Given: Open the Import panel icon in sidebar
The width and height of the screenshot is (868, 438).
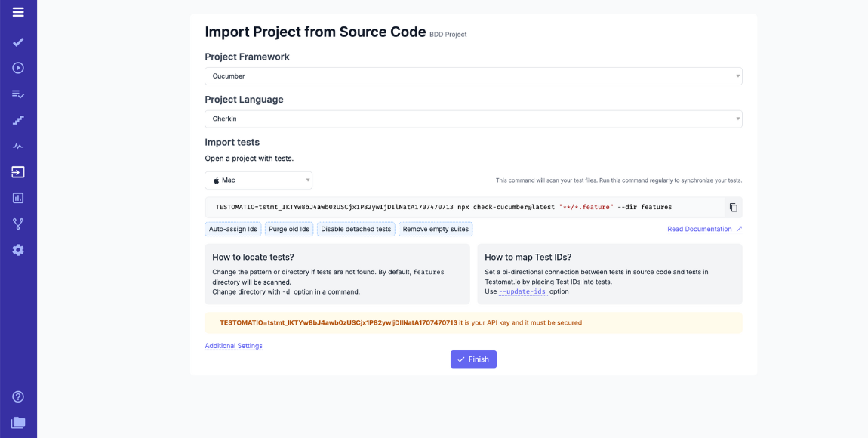Looking at the screenshot, I should (x=18, y=171).
